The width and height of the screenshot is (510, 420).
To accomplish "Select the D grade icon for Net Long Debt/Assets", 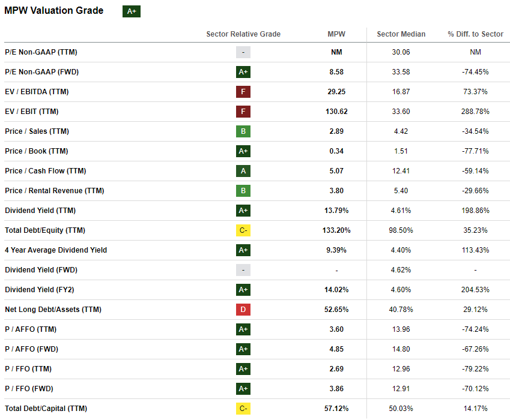I will tap(243, 310).
